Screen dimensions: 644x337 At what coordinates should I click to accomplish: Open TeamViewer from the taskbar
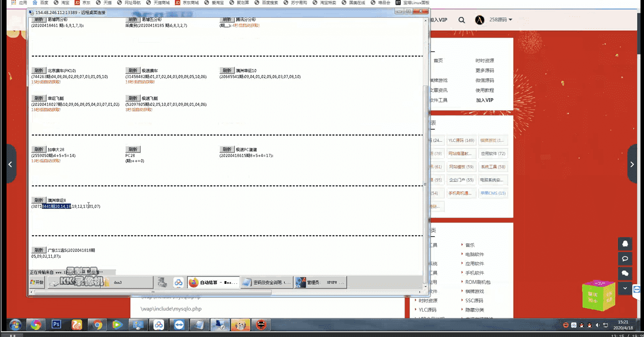[179, 324]
